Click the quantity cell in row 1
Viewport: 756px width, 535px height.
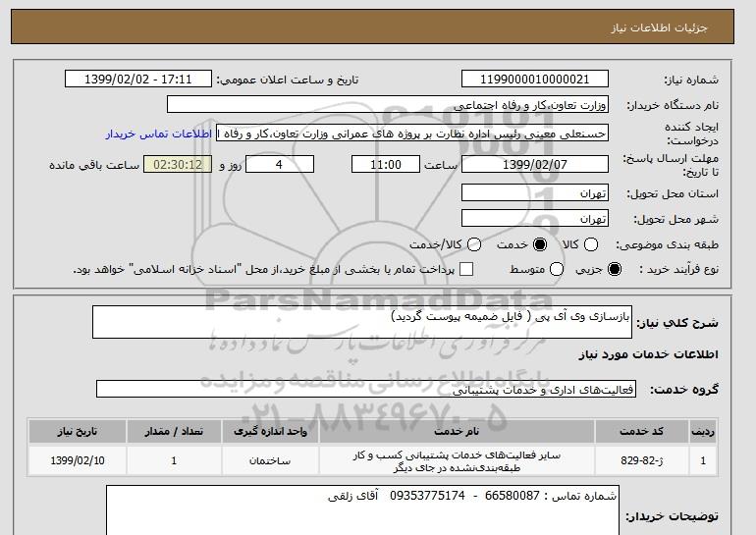(x=174, y=460)
